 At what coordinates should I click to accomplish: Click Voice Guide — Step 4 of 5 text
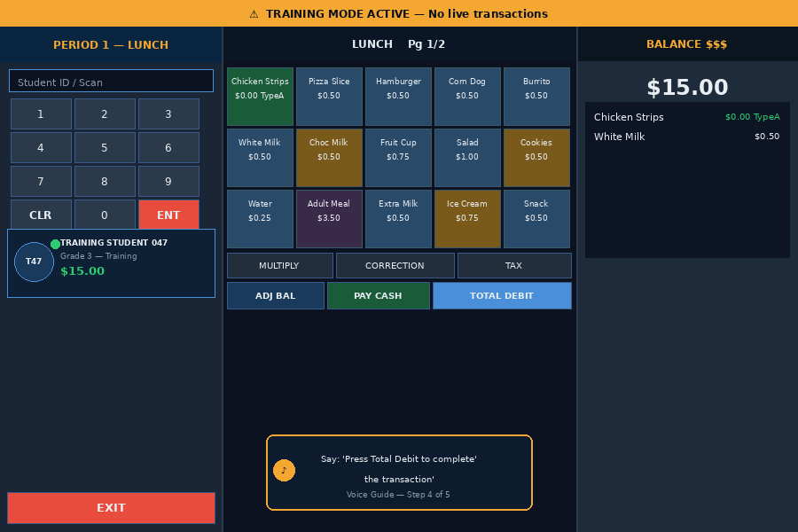(398, 495)
